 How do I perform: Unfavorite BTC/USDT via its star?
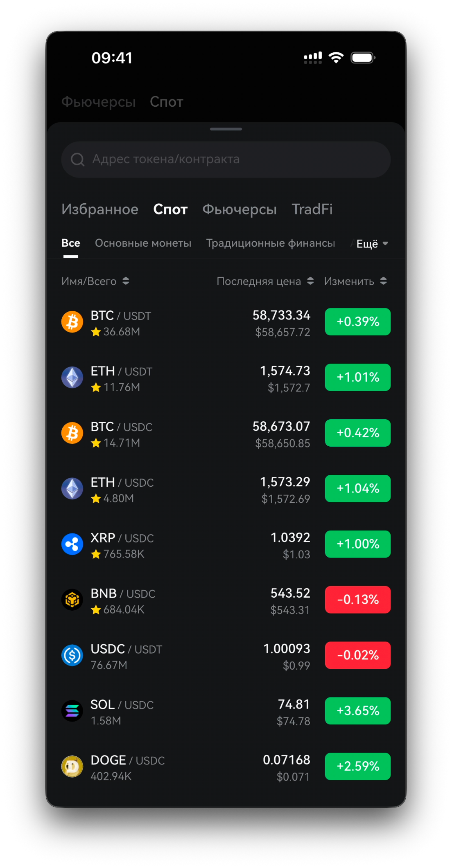click(x=96, y=332)
